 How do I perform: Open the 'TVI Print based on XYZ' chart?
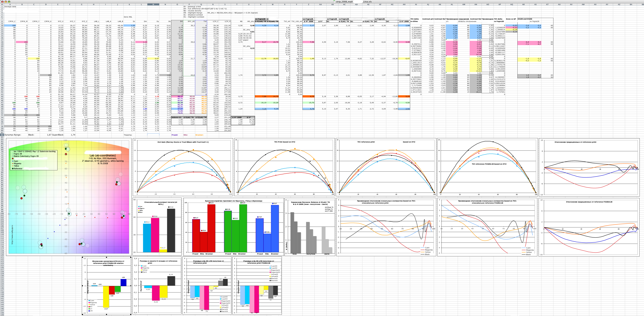click(x=285, y=142)
